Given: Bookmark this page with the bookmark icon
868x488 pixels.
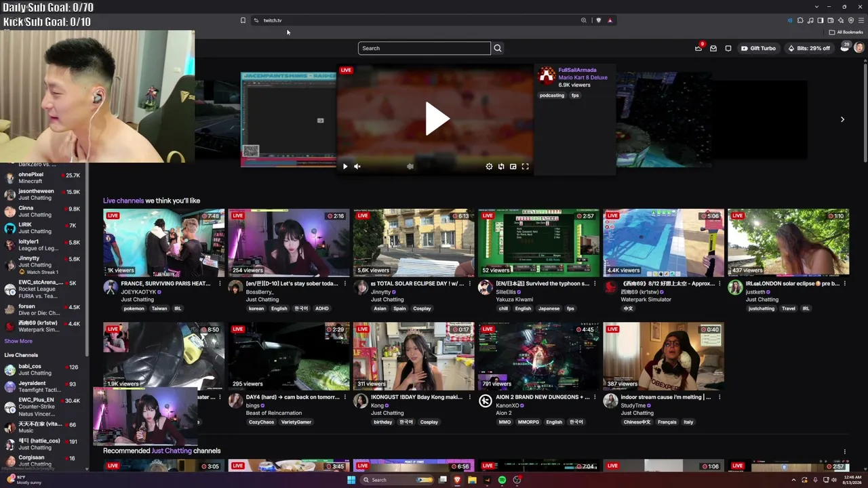Looking at the screenshot, I should [x=243, y=20].
